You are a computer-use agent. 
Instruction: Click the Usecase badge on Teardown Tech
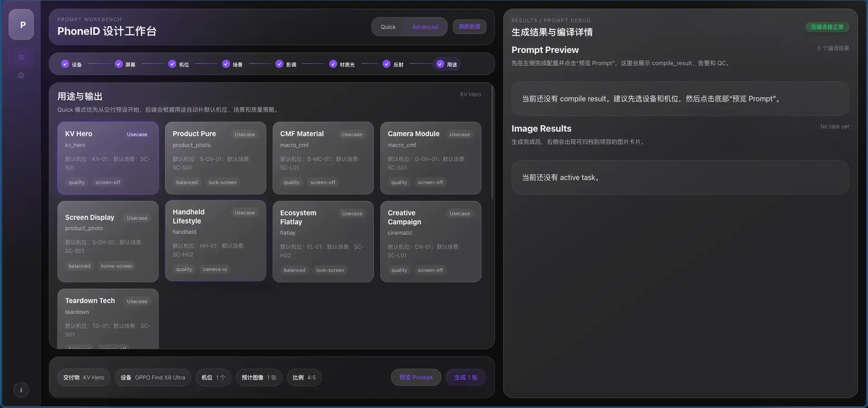137,301
